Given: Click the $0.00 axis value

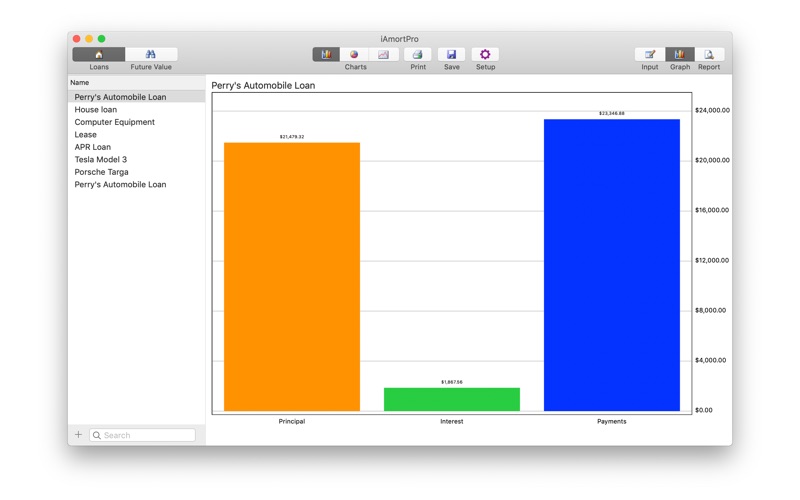Looking at the screenshot, I should click(x=704, y=410).
